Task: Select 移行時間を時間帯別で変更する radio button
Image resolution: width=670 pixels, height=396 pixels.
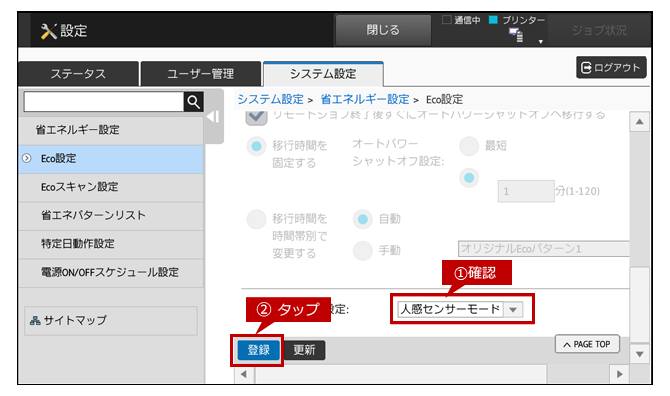Action: click(x=256, y=220)
